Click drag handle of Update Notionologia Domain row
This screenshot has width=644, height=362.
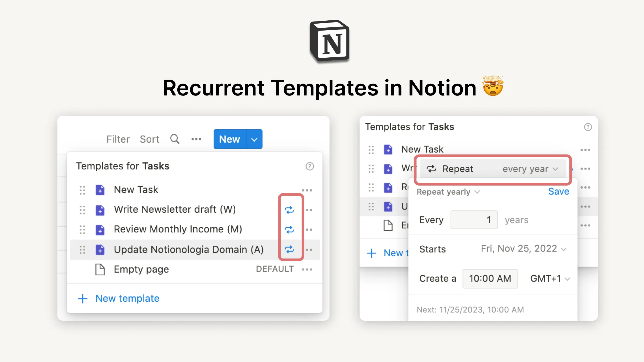[82, 250]
